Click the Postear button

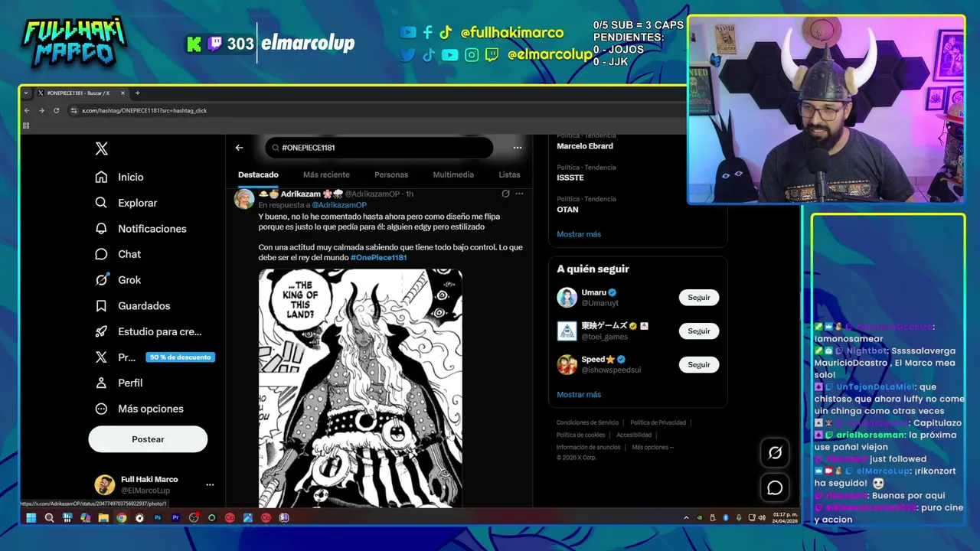coord(148,439)
